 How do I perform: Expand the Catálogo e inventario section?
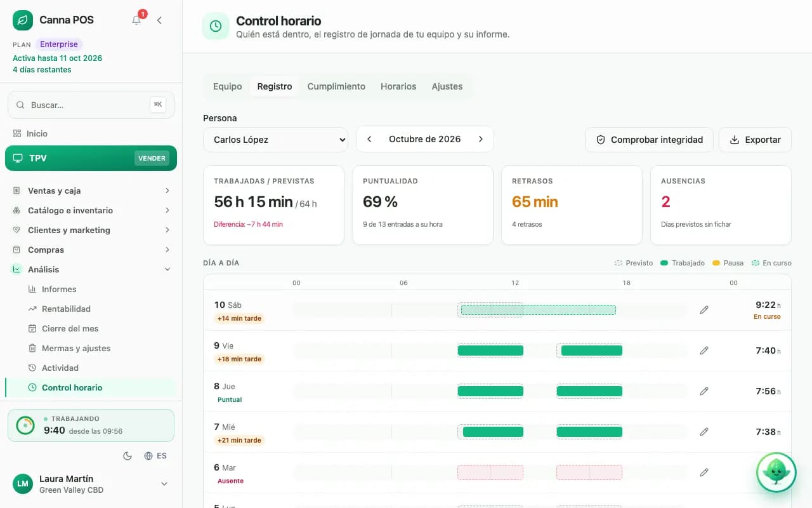click(x=91, y=210)
